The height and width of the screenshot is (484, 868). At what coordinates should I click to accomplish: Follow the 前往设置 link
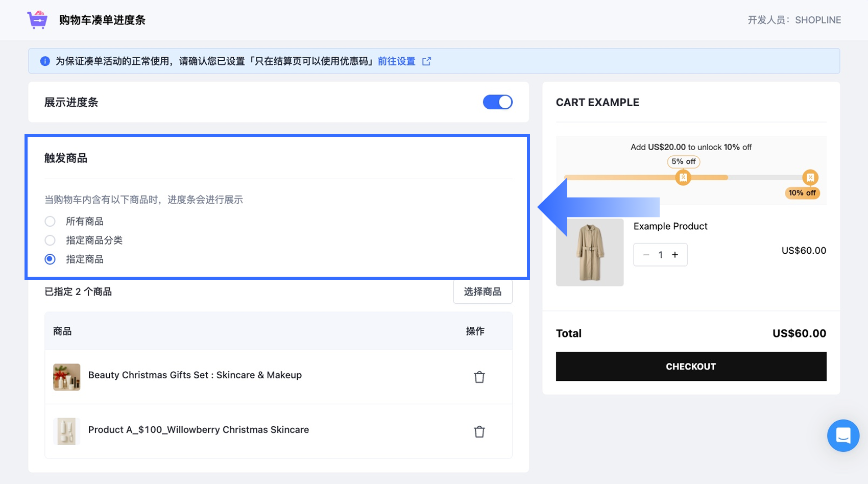tap(396, 61)
